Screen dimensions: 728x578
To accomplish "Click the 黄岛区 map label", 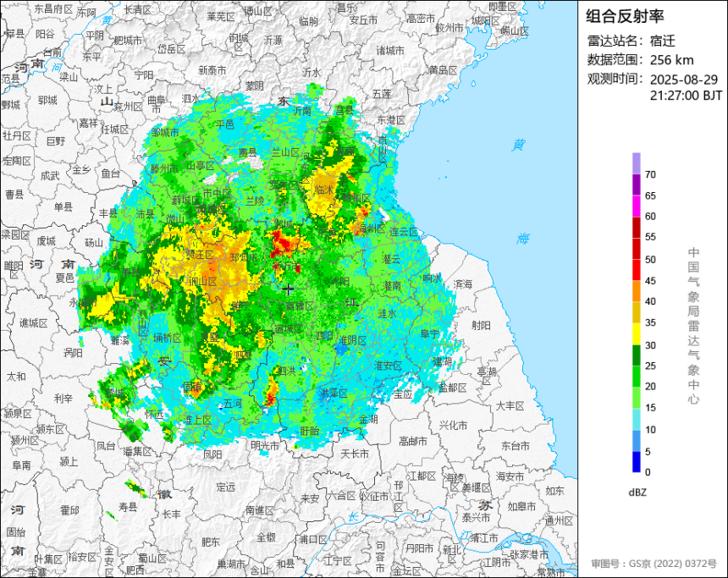I will click(x=443, y=70).
